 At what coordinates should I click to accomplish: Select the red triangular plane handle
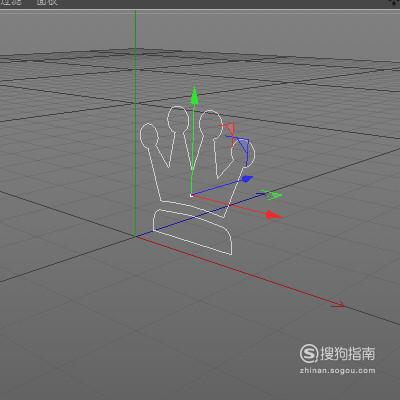(x=229, y=128)
